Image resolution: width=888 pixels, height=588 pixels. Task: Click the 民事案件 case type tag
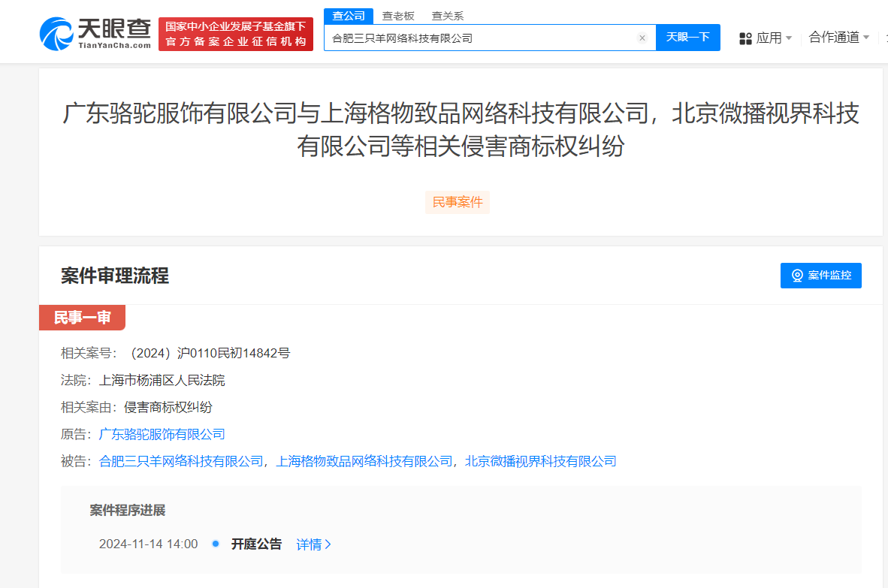click(458, 202)
